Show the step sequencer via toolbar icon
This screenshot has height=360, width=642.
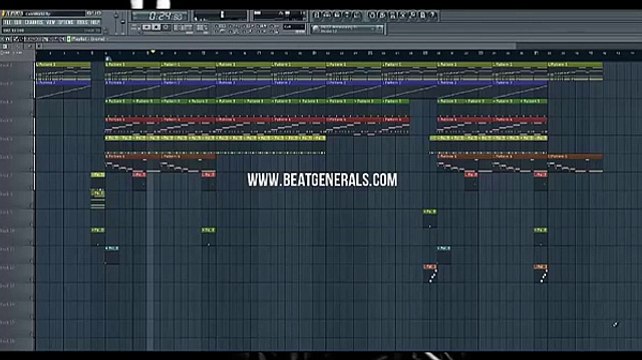tap(326, 16)
